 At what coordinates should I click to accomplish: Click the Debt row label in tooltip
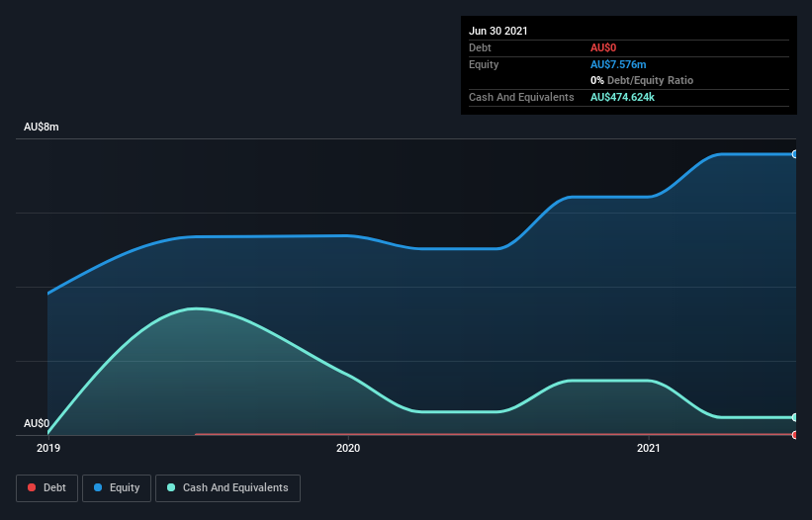(480, 47)
